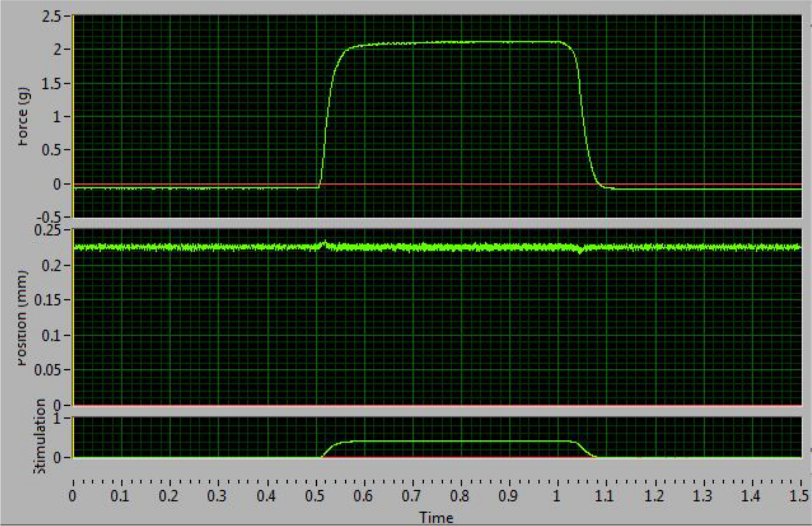
Task: Click the Force (g) axis label
Action: coord(23,116)
